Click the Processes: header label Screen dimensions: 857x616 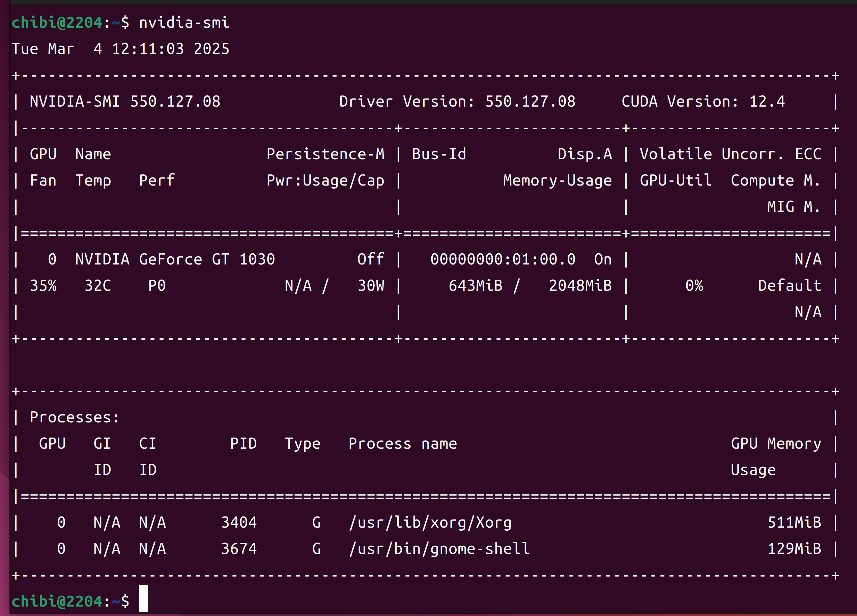[75, 417]
